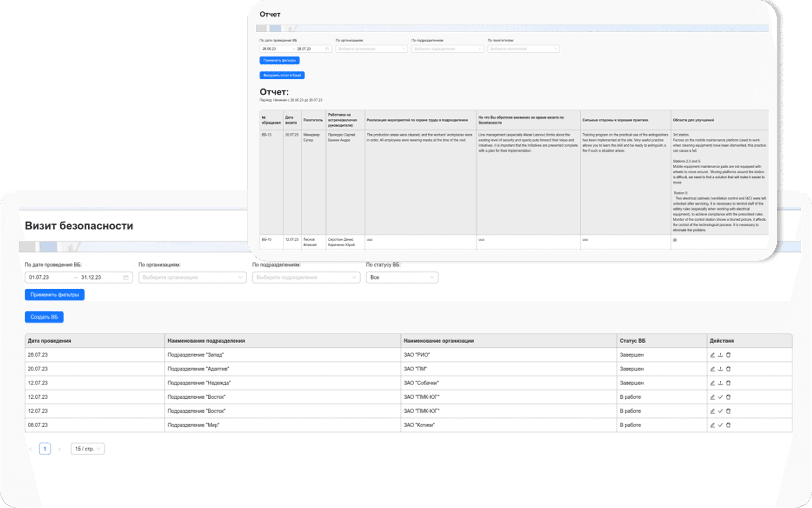Open calendar icon in Визит безопасности date filter
The height and width of the screenshot is (508, 812).
click(x=126, y=277)
